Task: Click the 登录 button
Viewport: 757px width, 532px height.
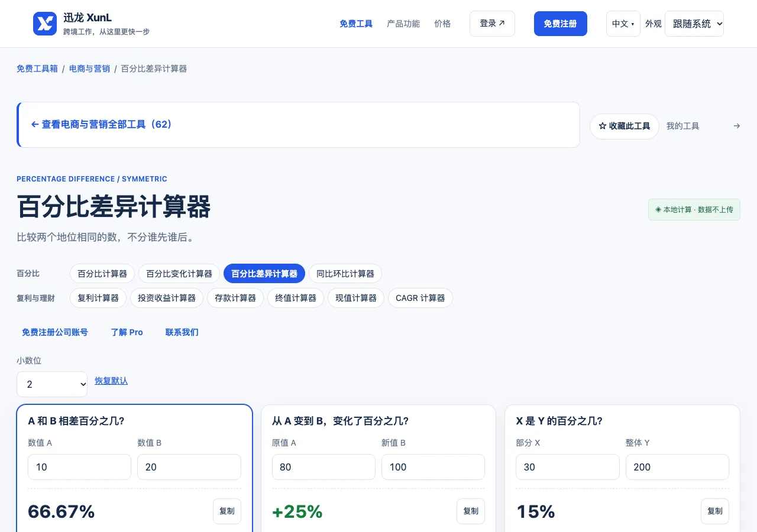Action: point(492,24)
